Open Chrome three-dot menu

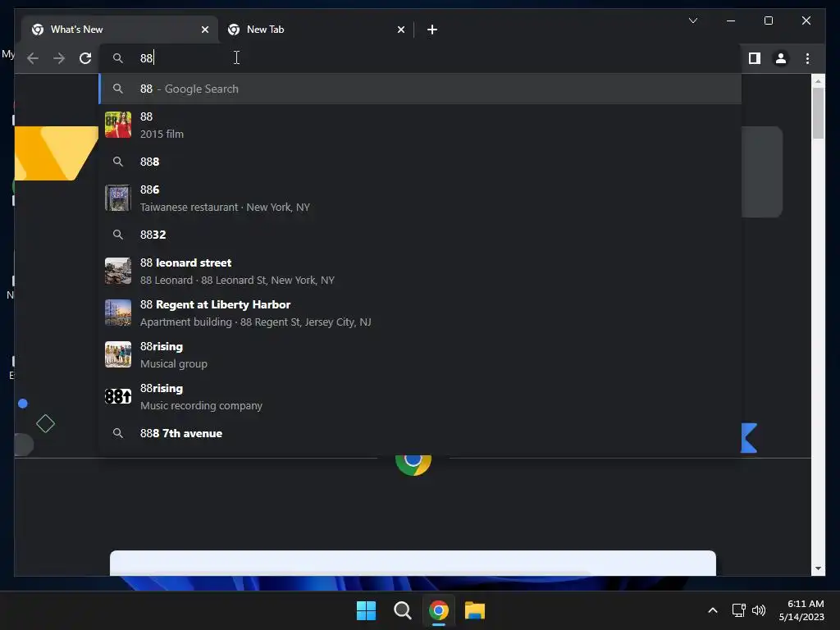point(807,58)
